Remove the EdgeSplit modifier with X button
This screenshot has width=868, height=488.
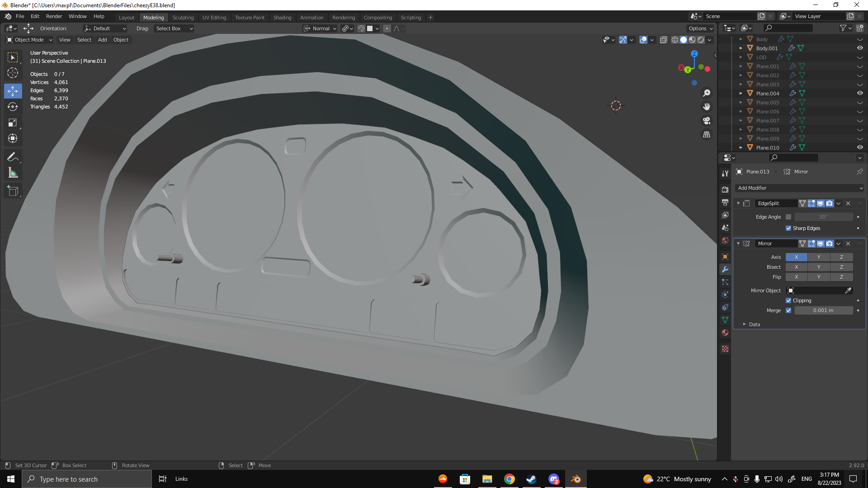(848, 203)
